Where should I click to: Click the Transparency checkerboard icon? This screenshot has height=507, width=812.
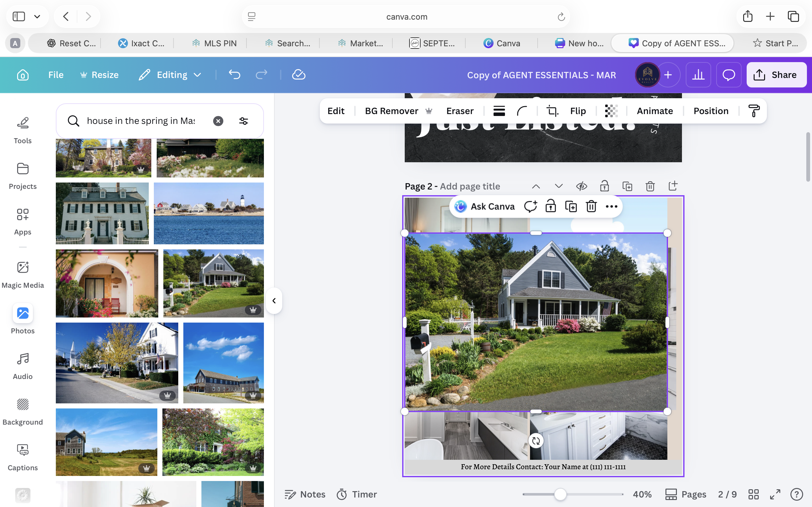[611, 111]
